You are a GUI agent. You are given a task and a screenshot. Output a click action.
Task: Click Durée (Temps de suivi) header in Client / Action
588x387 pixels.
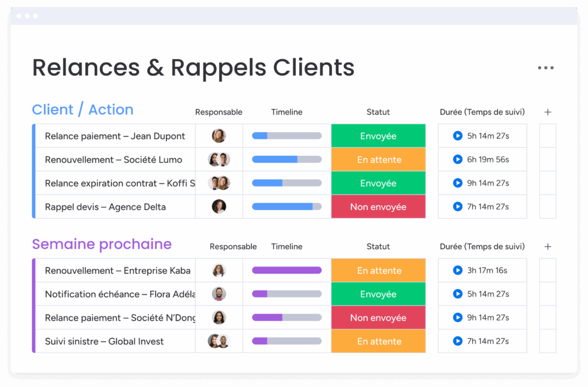click(x=482, y=112)
